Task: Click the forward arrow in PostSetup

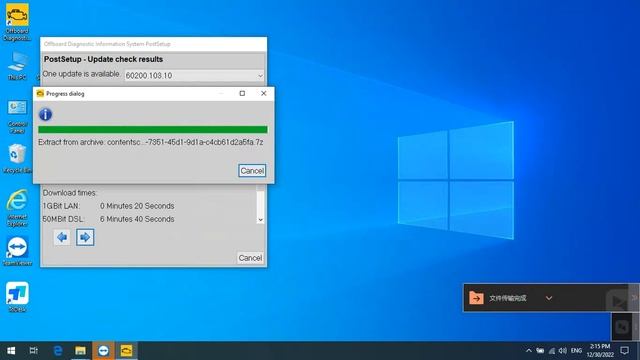Action: click(x=85, y=237)
